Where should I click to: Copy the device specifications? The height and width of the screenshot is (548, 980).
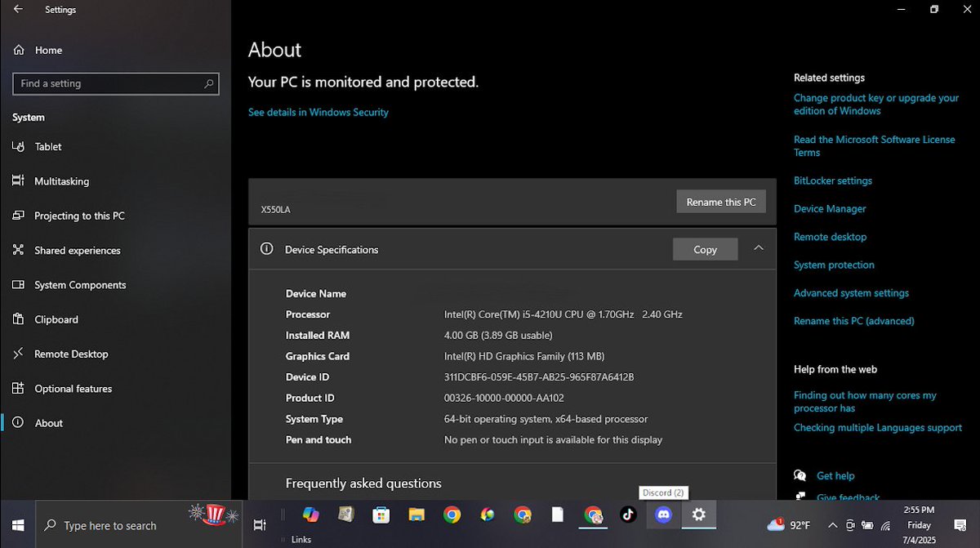coord(705,249)
